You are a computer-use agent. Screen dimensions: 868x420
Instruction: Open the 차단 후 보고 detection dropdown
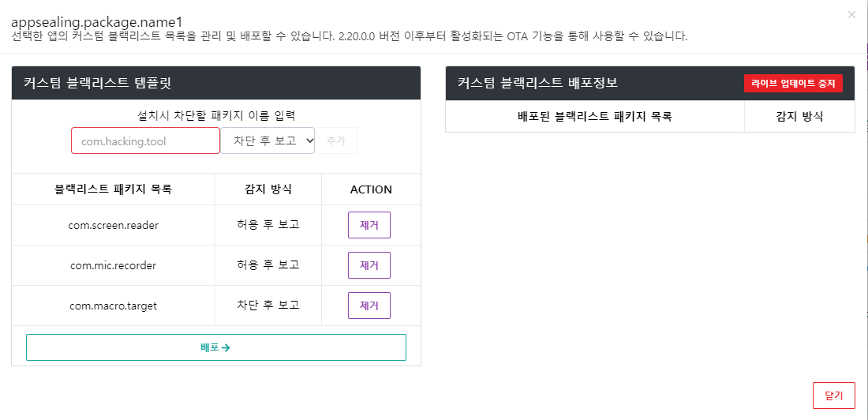(268, 141)
